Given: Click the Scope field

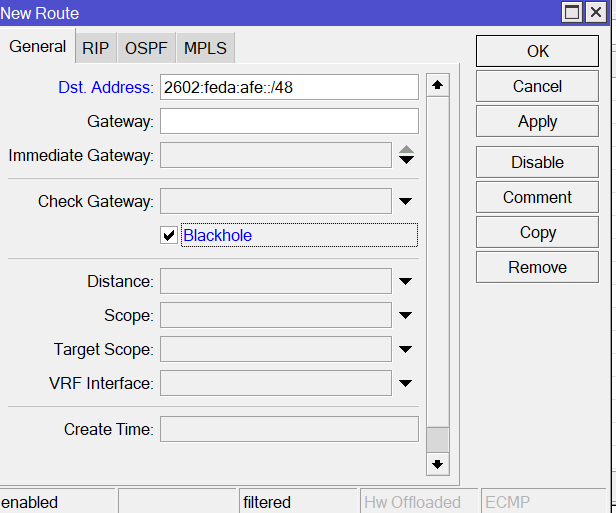Looking at the screenshot, I should pos(276,315).
